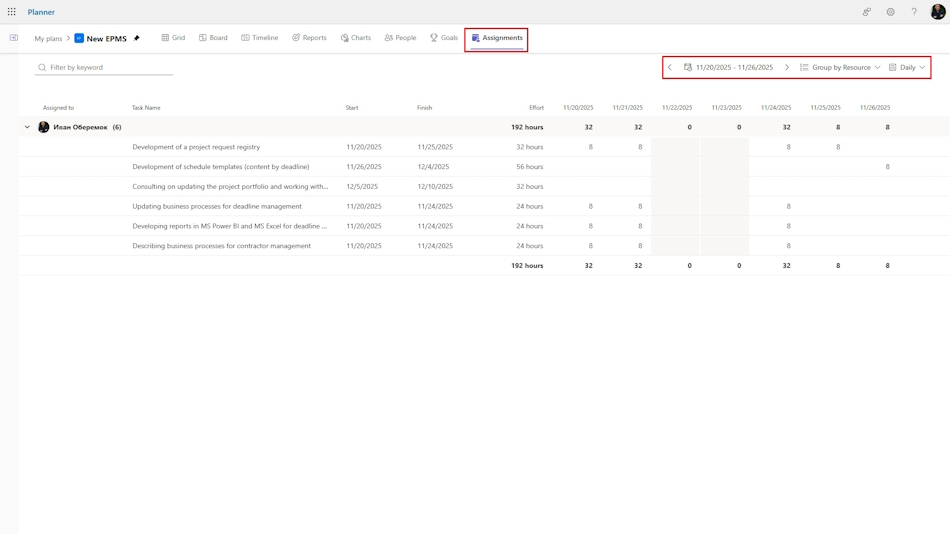This screenshot has width=950, height=534.
Task: Select task Consulting on updating the project portfolio
Action: click(x=230, y=187)
